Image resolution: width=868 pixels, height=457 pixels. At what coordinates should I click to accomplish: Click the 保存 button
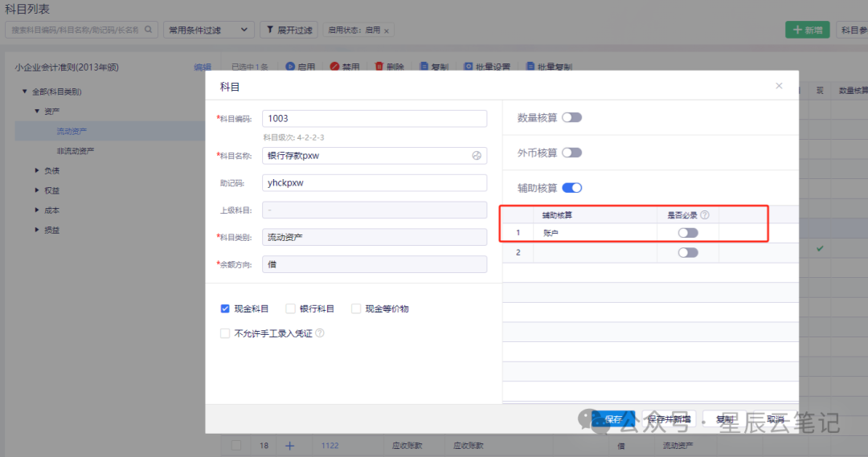click(612, 419)
